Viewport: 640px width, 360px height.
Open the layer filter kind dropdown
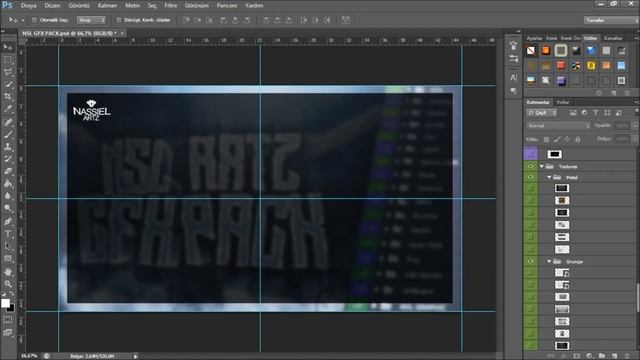click(542, 113)
